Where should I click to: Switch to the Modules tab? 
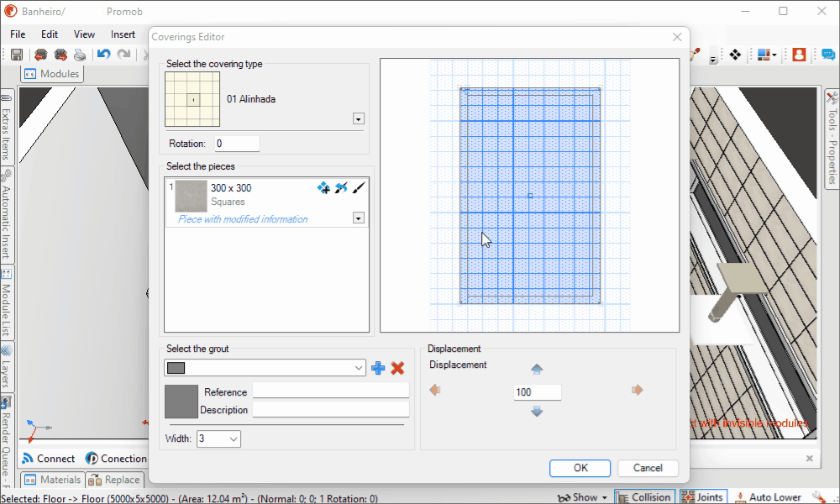pos(52,74)
